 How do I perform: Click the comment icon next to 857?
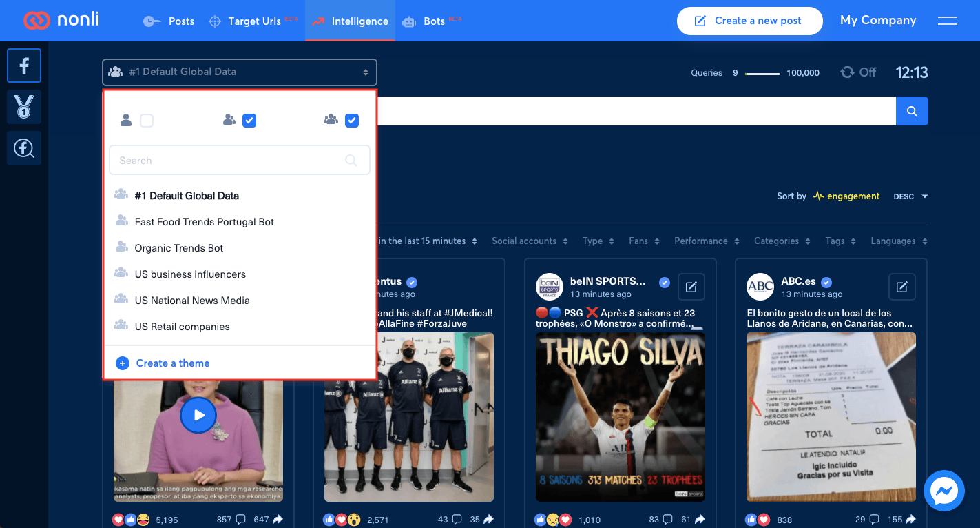[x=241, y=519]
